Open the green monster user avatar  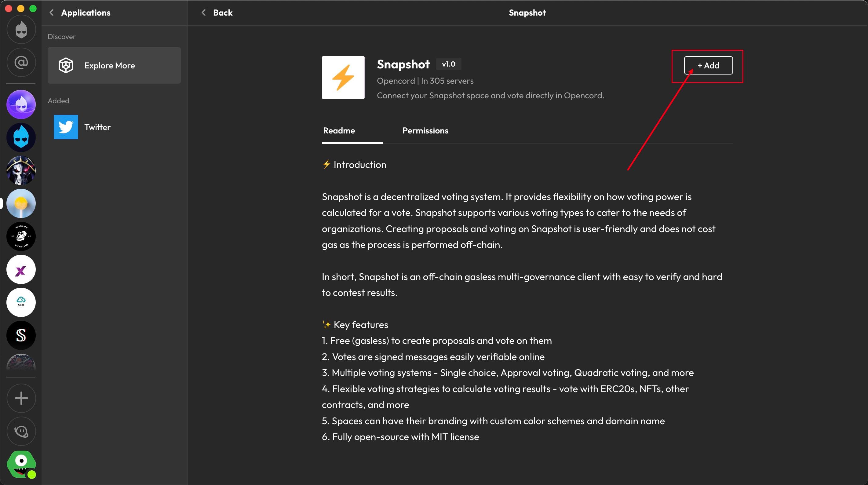(21, 464)
